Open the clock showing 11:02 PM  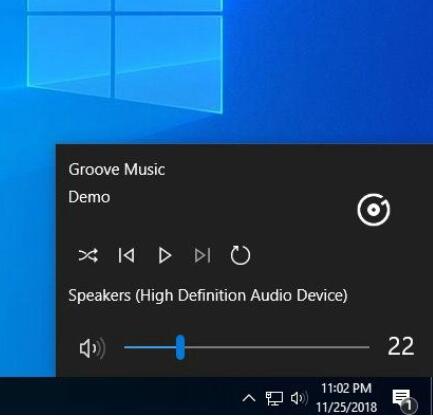(346, 397)
